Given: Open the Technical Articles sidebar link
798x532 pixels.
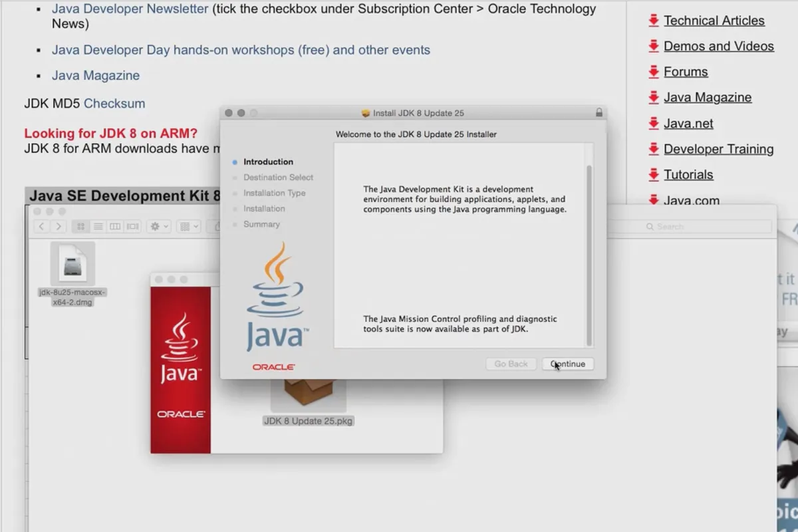Looking at the screenshot, I should coord(714,21).
